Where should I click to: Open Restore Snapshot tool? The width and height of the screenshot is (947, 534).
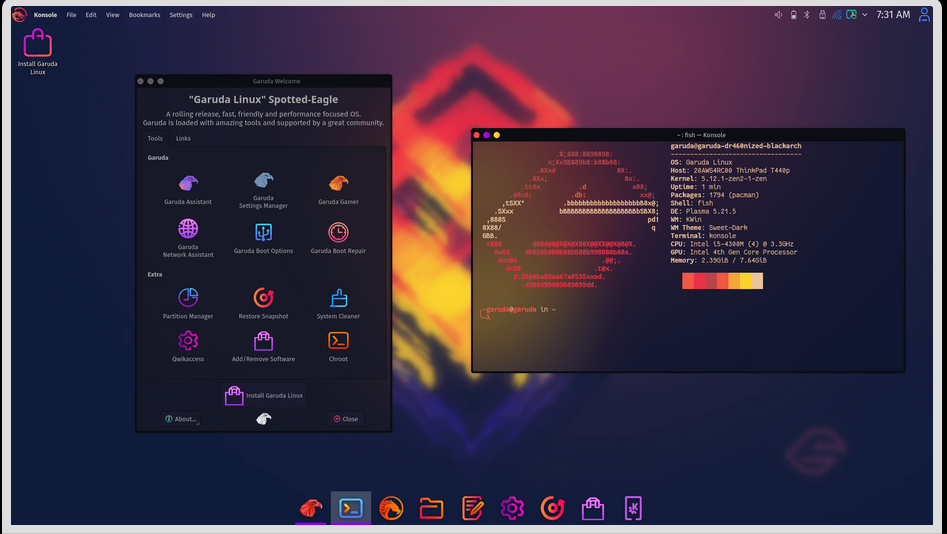pos(263,303)
